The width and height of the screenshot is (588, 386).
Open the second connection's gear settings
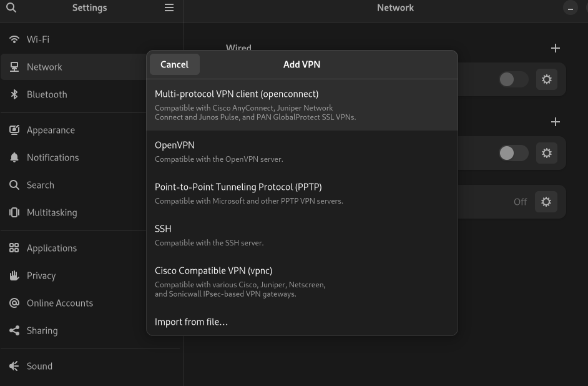[547, 153]
